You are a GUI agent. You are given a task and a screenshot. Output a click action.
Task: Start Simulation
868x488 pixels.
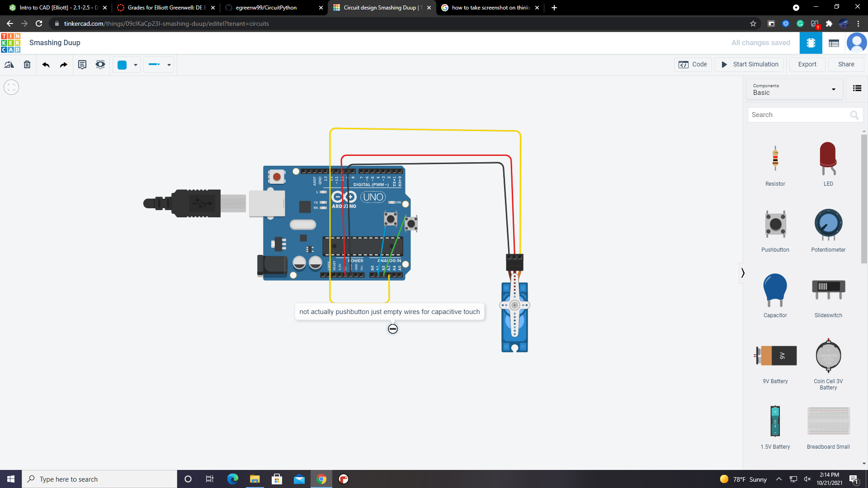coord(750,65)
